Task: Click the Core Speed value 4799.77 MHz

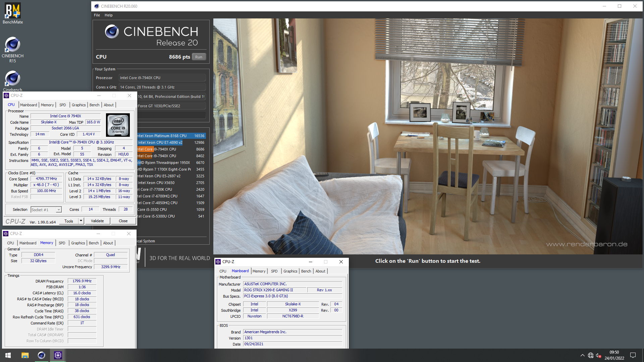Action: click(46, 179)
